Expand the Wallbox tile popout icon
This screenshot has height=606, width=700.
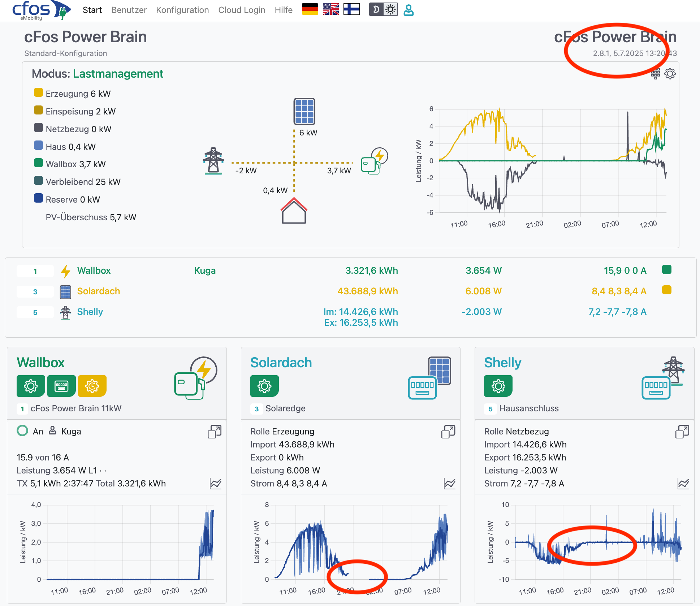tap(215, 431)
